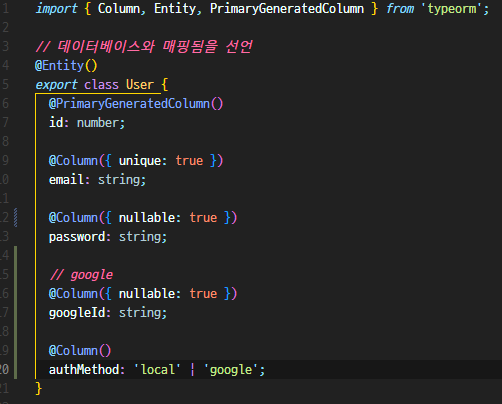The height and width of the screenshot is (404, 502).
Task: Click the nullable decorator above password
Action: pos(143,218)
